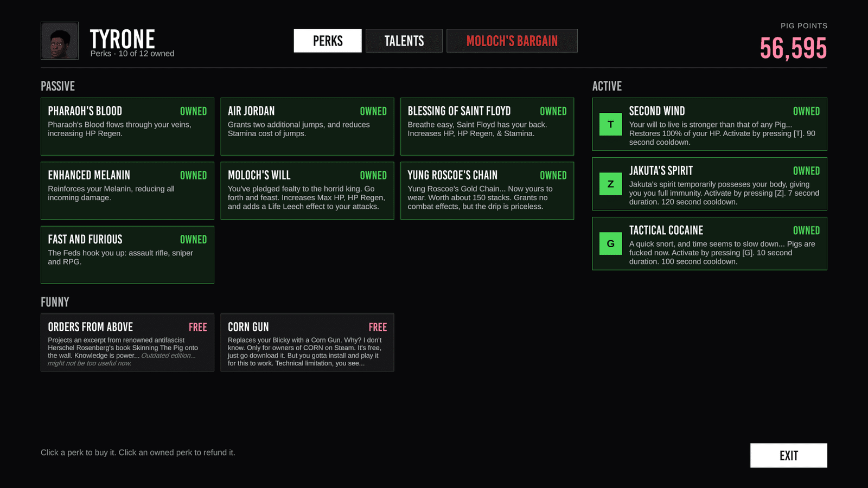The width and height of the screenshot is (868, 488).
Task: Click the FUNNY section heading
Action: coord(55,302)
